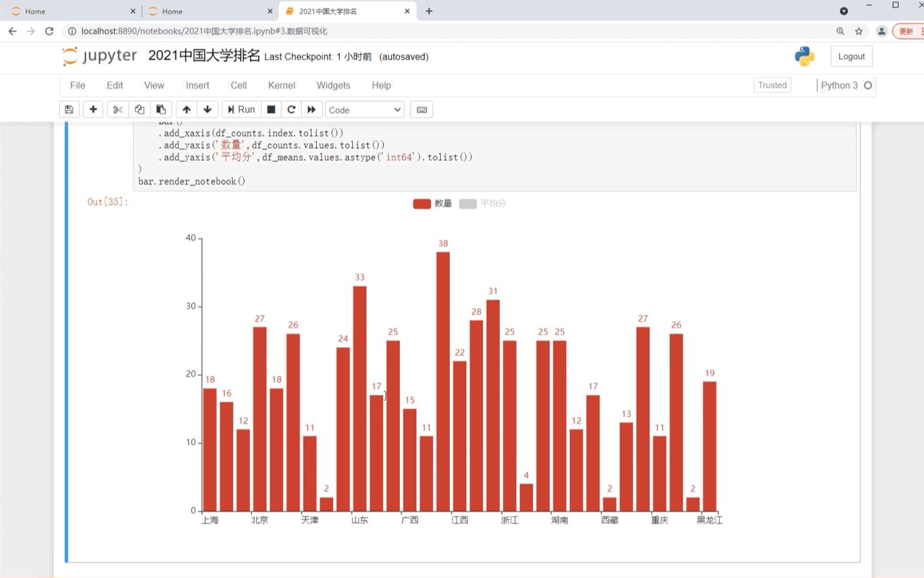Click the Out[35] output prompt
The height and width of the screenshot is (578, 924).
[108, 202]
